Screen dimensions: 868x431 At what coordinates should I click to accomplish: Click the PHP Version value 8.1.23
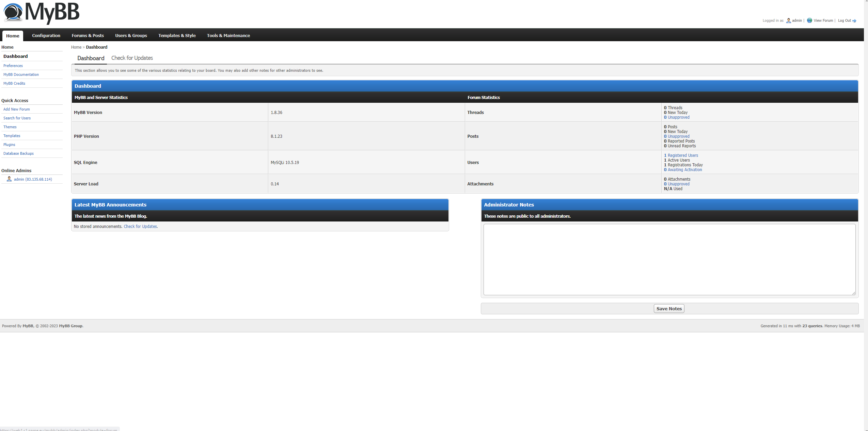coord(277,136)
